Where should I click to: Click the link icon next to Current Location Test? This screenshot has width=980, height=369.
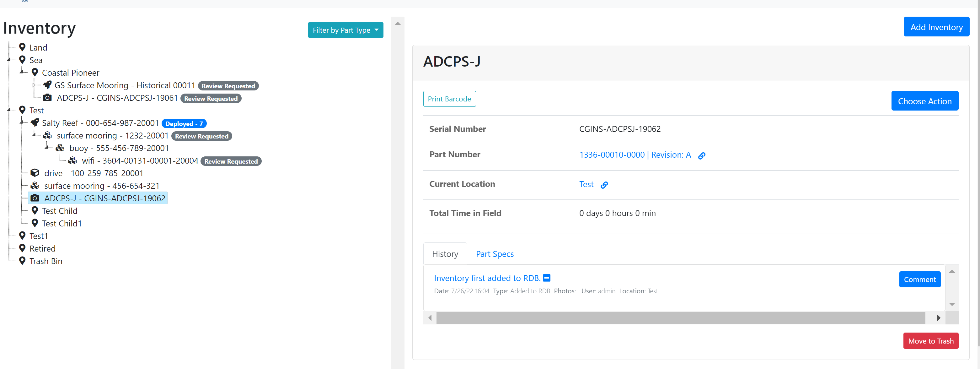click(x=604, y=185)
